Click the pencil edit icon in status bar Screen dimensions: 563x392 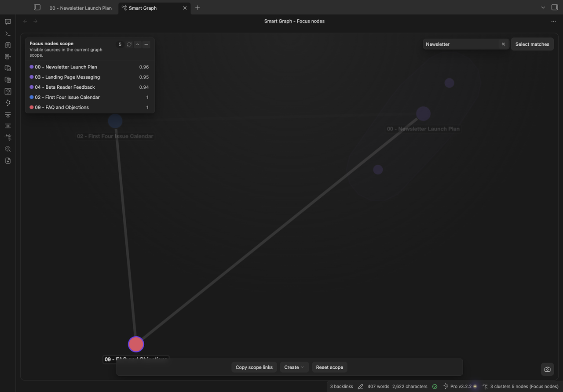point(360,387)
